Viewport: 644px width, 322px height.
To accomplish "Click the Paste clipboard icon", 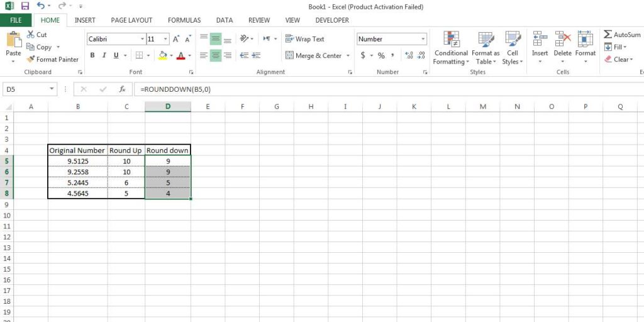I will 14,40.
